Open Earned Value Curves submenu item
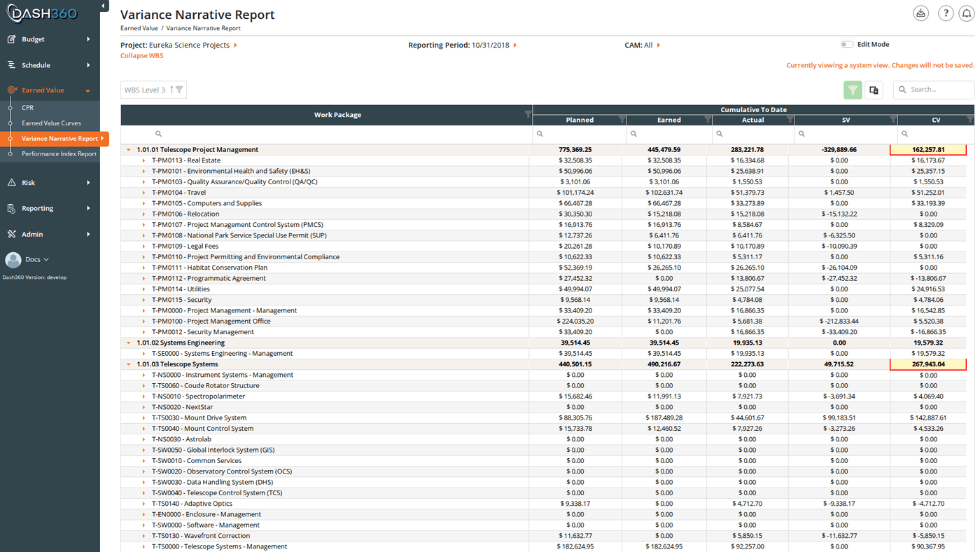 pyautogui.click(x=51, y=123)
